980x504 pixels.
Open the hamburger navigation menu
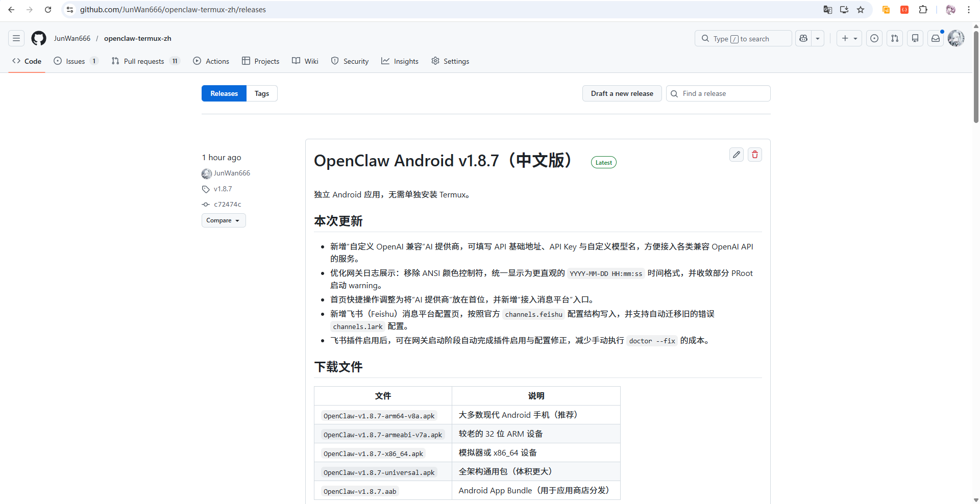(x=16, y=38)
